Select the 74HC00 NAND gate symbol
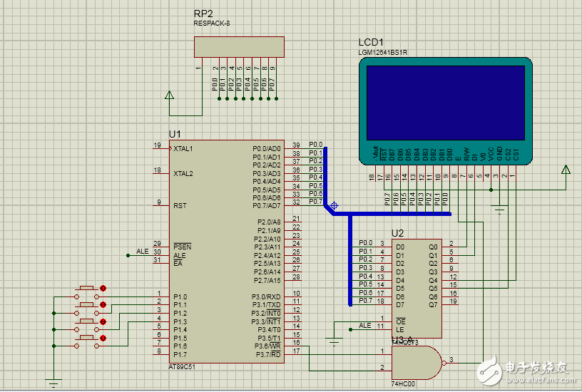 tap(417, 362)
